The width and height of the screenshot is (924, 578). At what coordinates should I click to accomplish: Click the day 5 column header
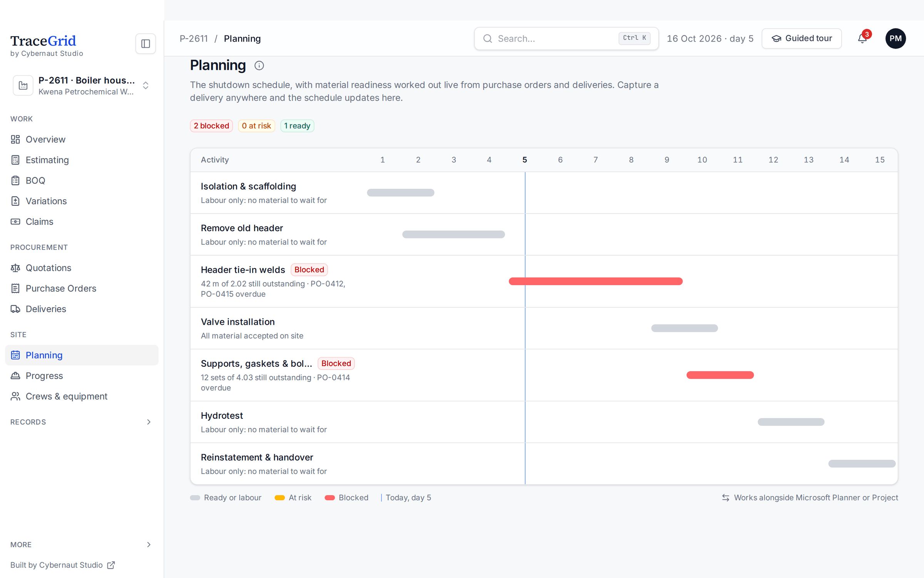pyautogui.click(x=524, y=160)
